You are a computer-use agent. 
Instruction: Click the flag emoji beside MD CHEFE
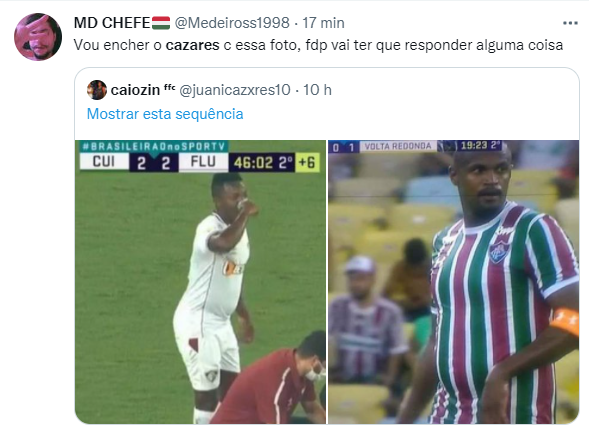point(161,23)
